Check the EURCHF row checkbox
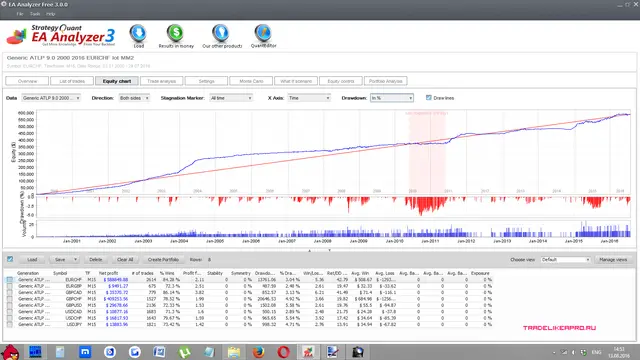Viewport: 640px width, 360px height. tap(9, 280)
